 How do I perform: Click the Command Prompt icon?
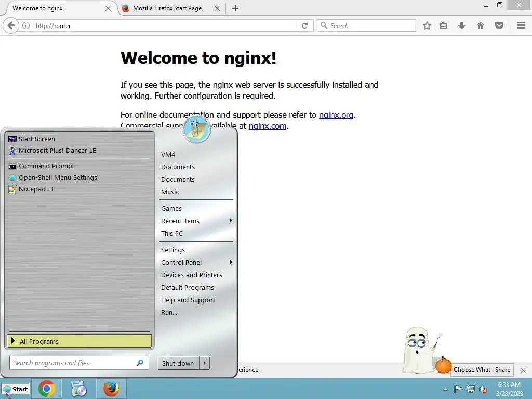pos(12,166)
